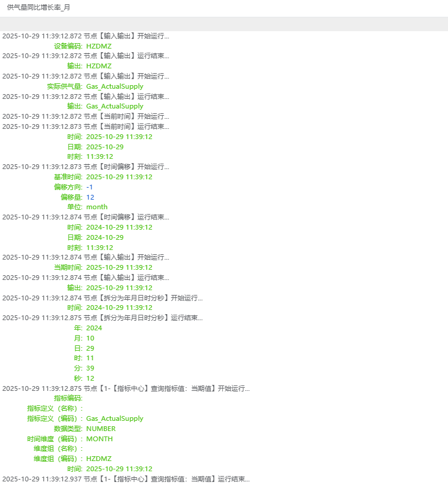The image size is (448, 485).
Task: Click the 时间维度（编码） value MONTH
Action: 99,439
